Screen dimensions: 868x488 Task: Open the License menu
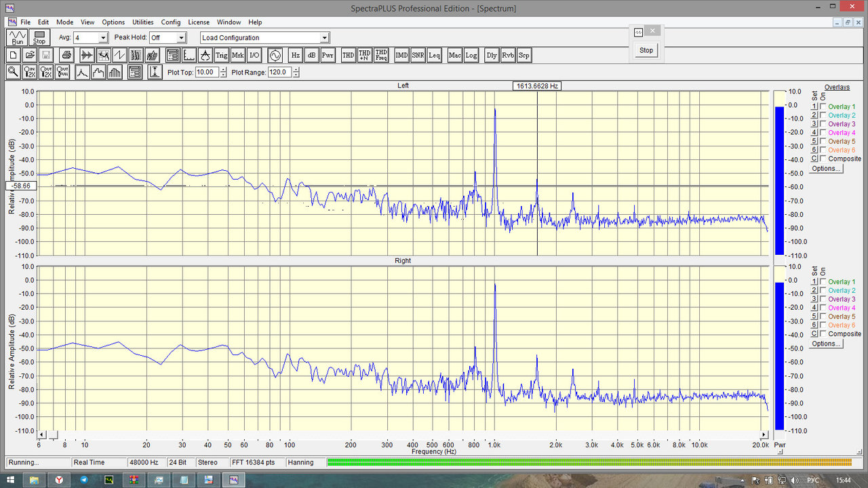199,22
